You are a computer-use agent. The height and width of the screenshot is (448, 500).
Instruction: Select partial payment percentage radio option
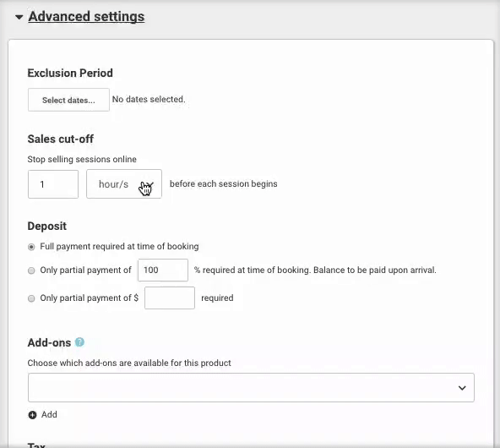tap(31, 270)
